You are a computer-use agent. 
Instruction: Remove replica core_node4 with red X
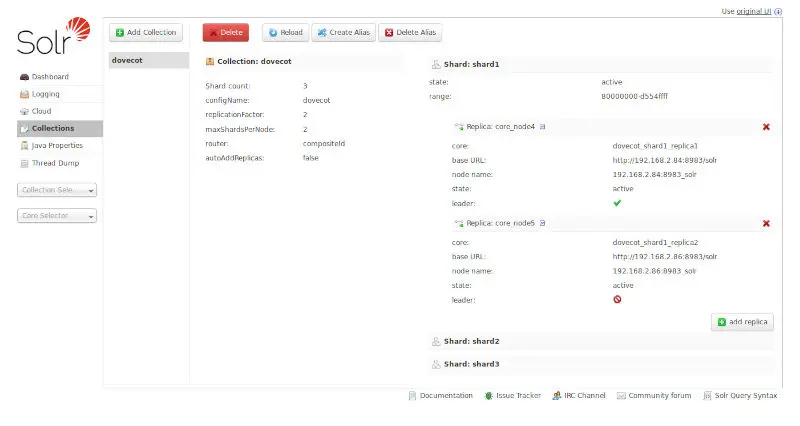click(766, 127)
